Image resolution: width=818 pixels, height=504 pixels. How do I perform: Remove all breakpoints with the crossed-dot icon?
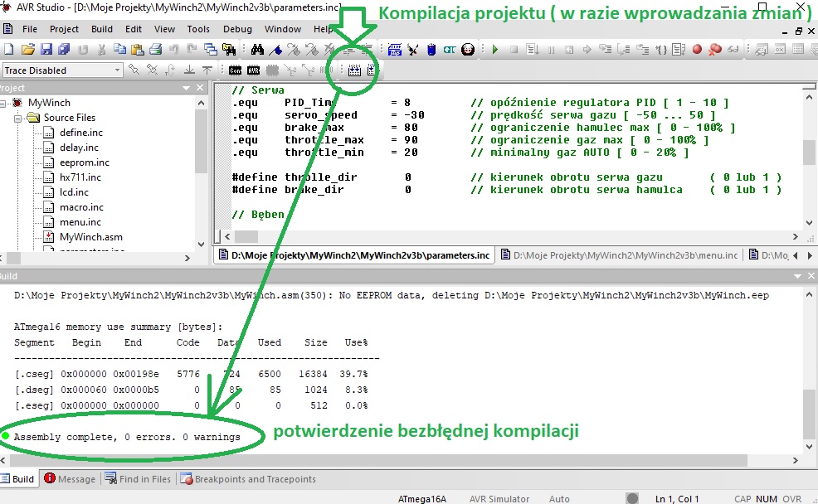(715, 48)
